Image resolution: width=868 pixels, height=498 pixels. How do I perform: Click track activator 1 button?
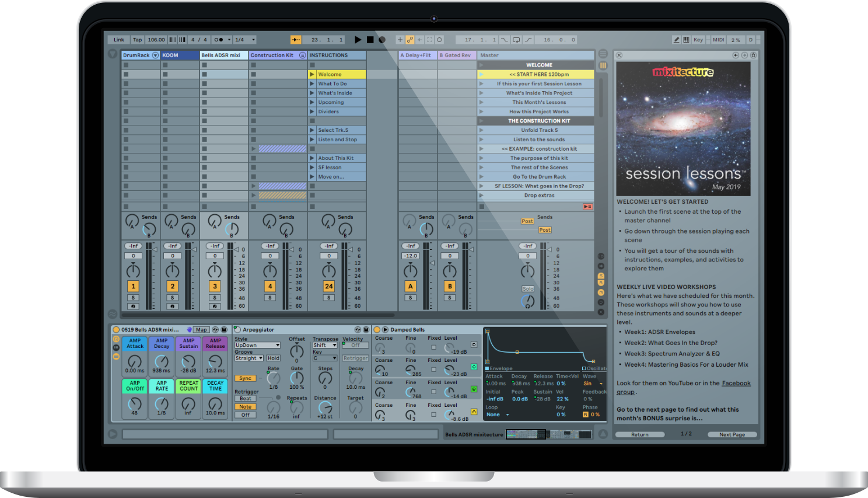click(x=133, y=286)
